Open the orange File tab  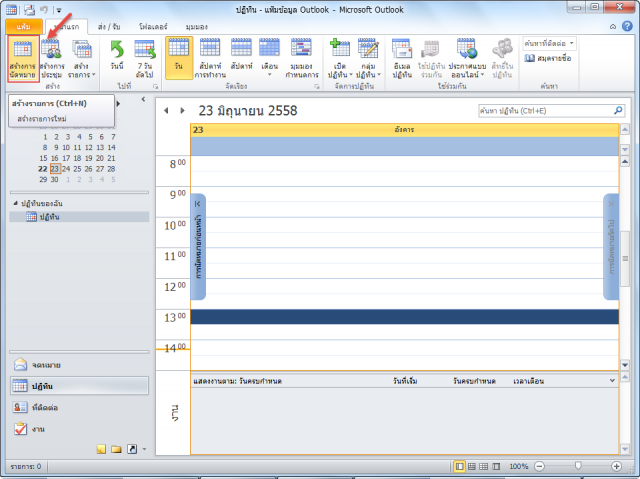pos(24,27)
